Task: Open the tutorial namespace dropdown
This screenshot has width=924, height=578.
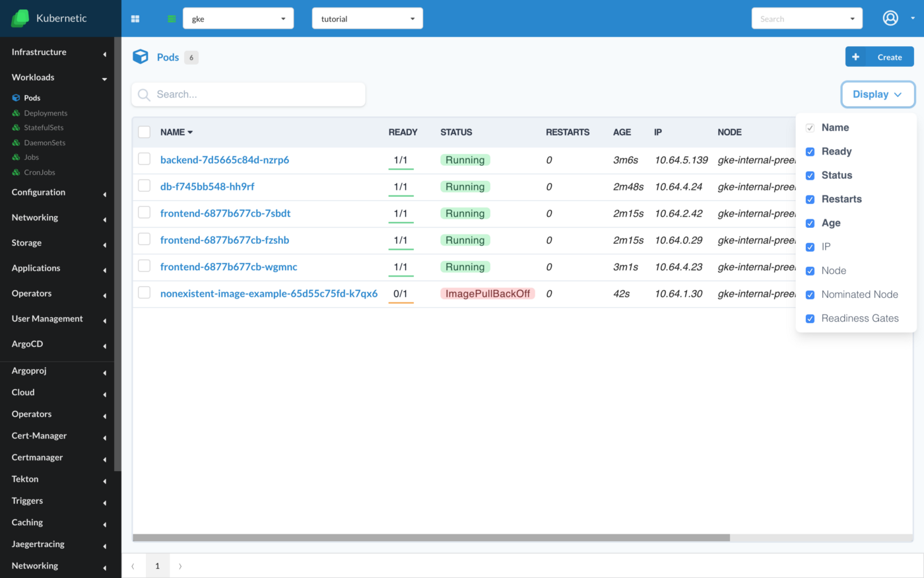Action: 367,19
